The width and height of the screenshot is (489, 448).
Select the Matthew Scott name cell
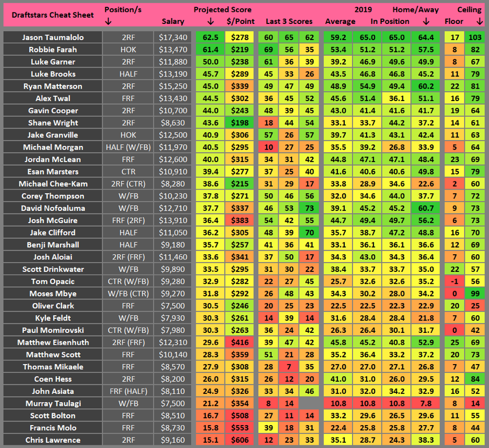point(53,354)
